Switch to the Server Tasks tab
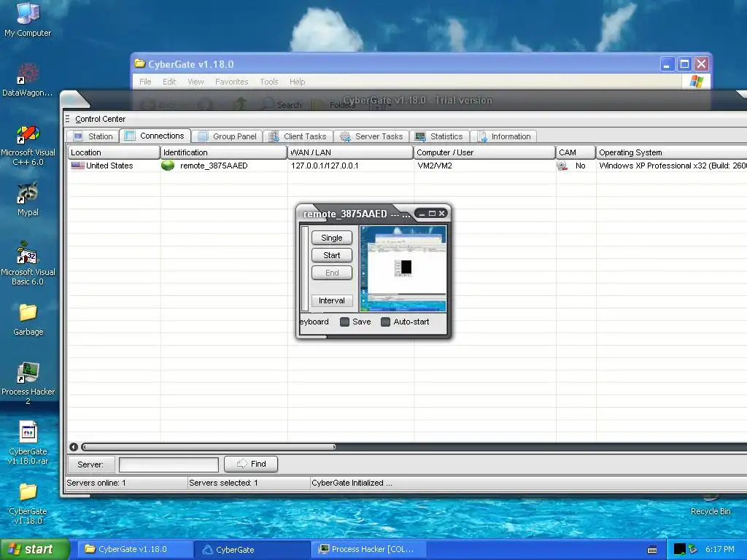 click(x=371, y=136)
